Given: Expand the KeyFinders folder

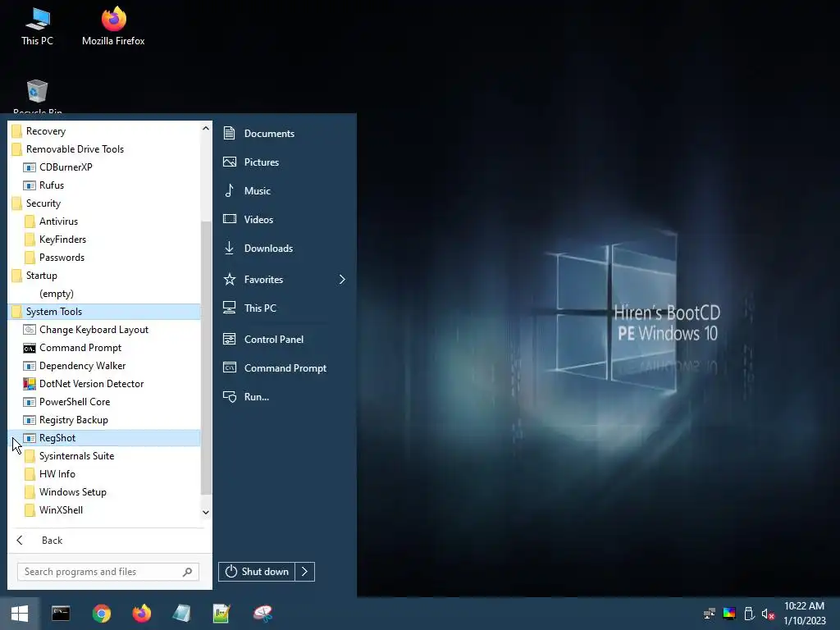Looking at the screenshot, I should point(104,240).
